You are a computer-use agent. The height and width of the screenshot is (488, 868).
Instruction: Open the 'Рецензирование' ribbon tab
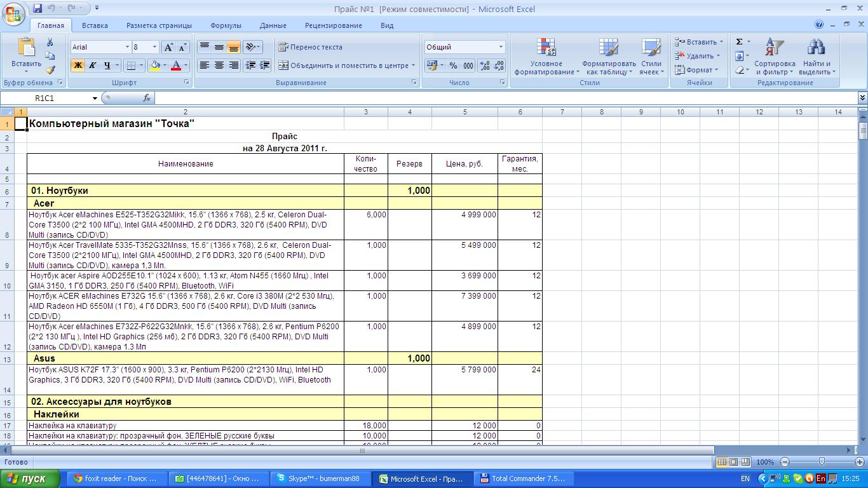point(334,25)
